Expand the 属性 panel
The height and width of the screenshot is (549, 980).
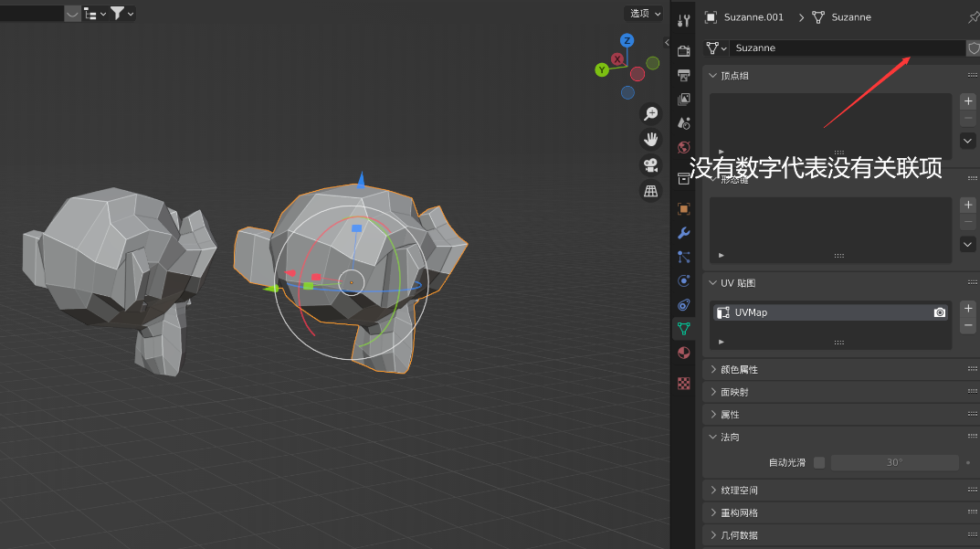coord(713,415)
